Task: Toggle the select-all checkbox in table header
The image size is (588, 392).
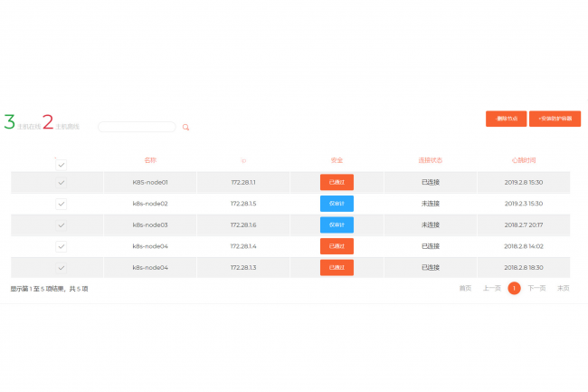Action: pyautogui.click(x=62, y=165)
